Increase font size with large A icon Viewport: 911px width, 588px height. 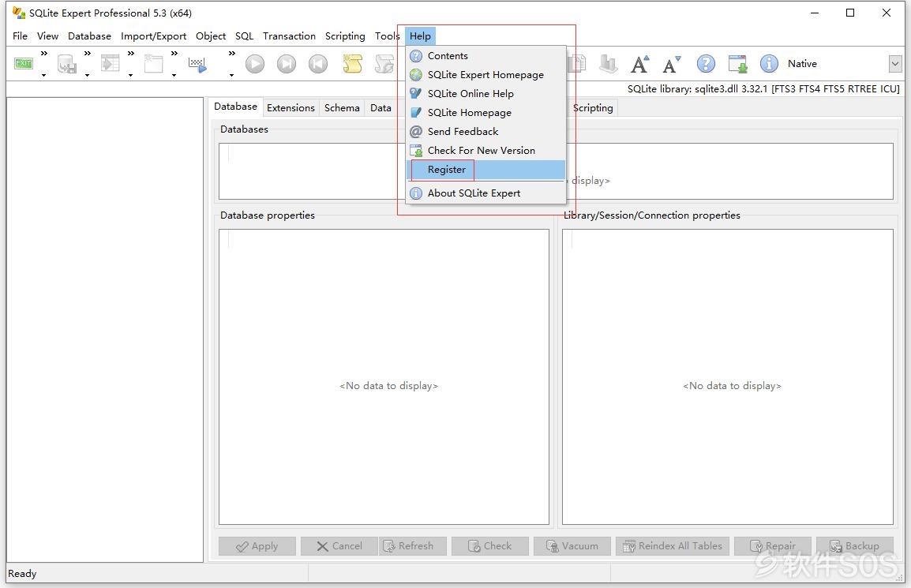639,64
